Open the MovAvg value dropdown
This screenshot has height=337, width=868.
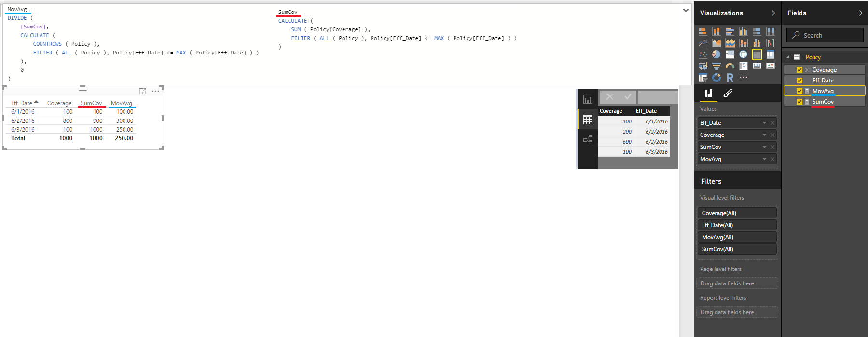click(764, 159)
